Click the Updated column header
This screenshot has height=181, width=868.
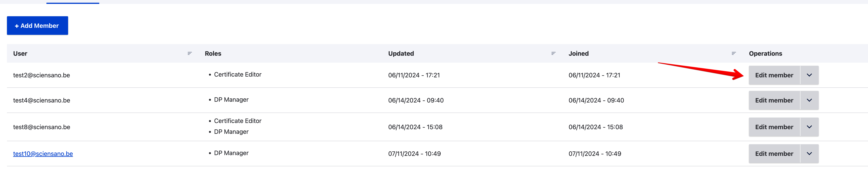[x=401, y=54]
